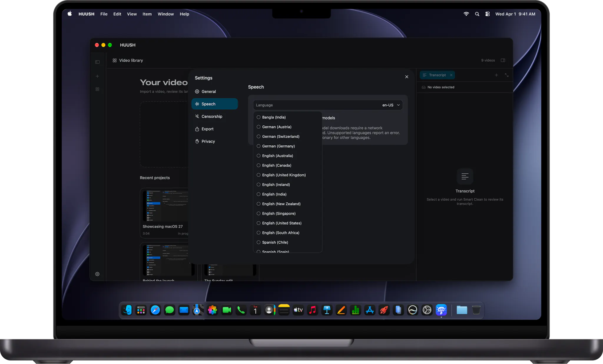603x364 pixels.
Task: Switch to Export settings section
Action: [215, 129]
